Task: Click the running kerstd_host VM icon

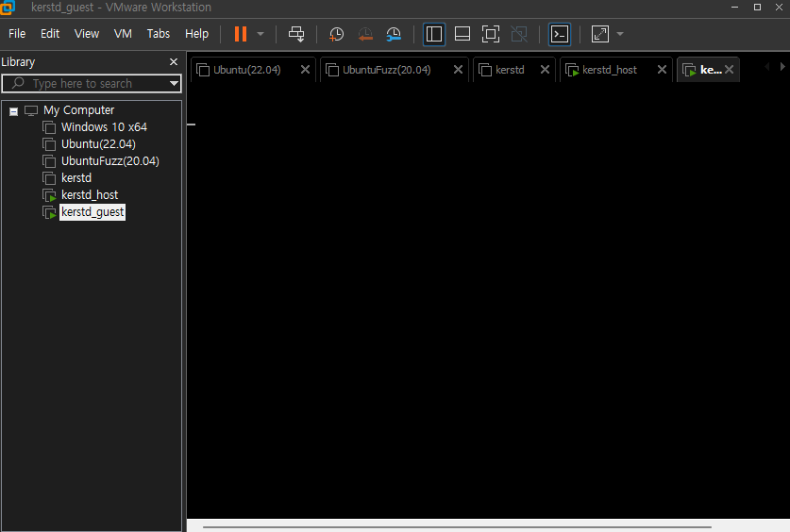Action: [x=49, y=195]
